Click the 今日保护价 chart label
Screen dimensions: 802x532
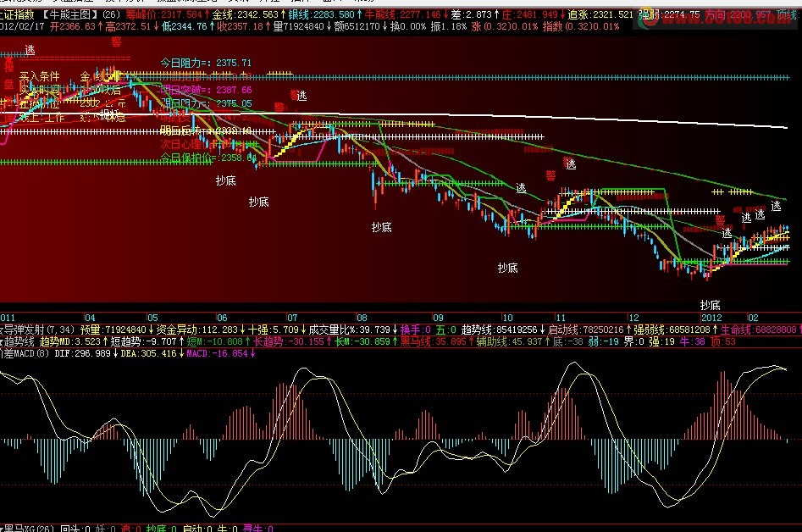(x=208, y=158)
